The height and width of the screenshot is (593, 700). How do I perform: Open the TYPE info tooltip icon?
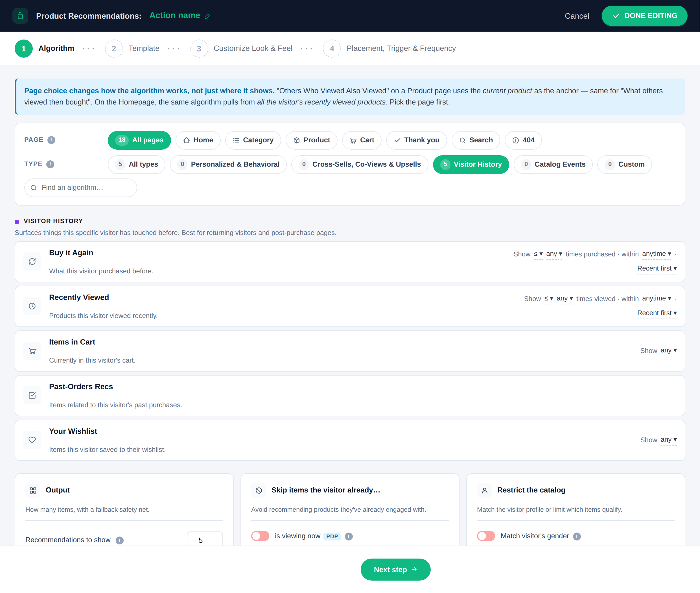(51, 164)
